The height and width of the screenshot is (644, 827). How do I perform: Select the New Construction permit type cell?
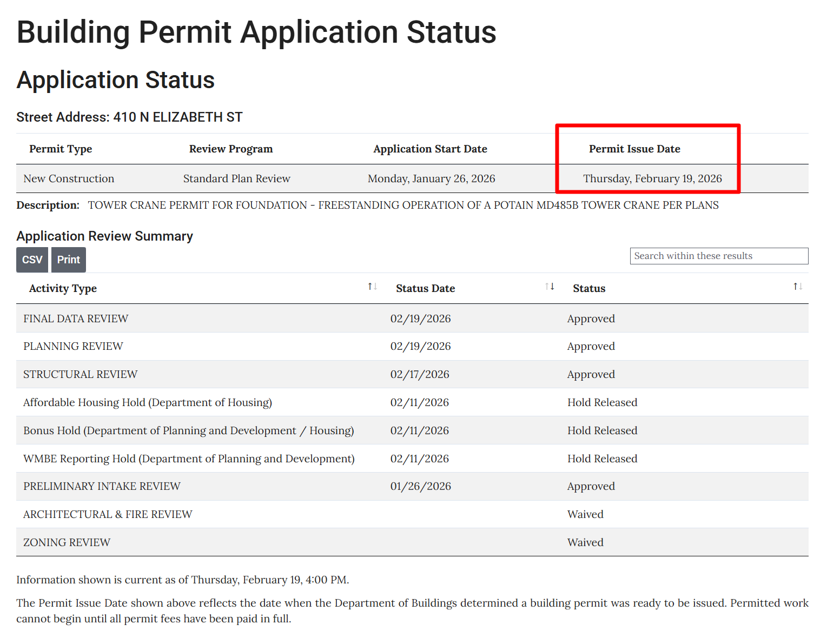tap(68, 178)
